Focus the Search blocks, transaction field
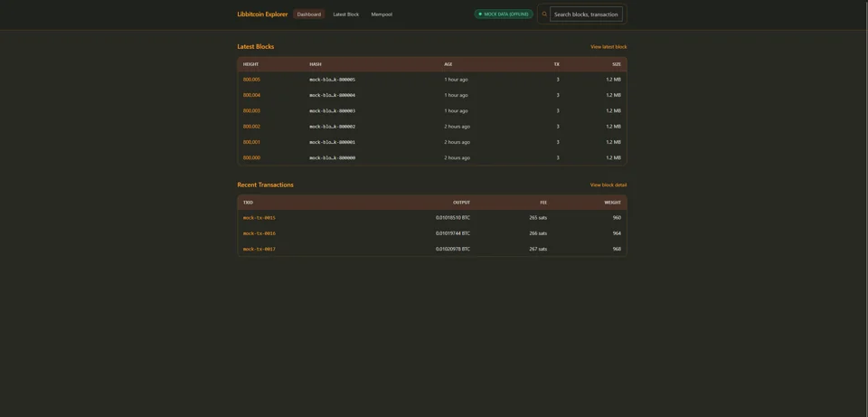The image size is (868, 417). tap(586, 14)
